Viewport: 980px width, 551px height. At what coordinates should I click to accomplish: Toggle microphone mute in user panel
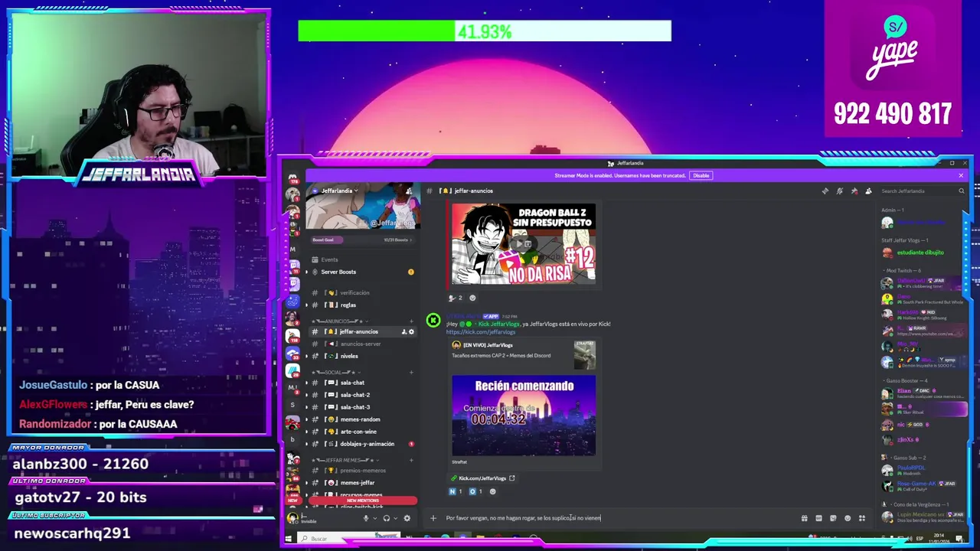pyautogui.click(x=365, y=518)
